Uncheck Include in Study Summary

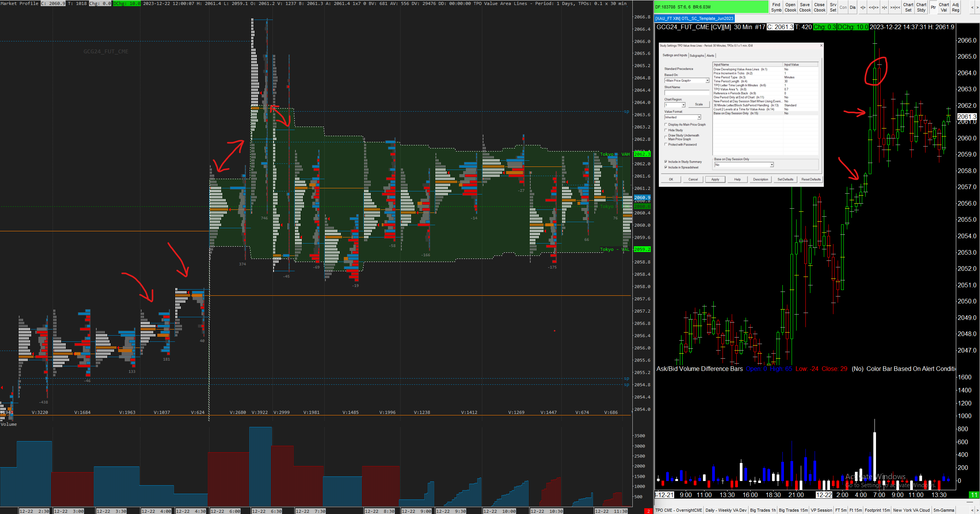[666, 162]
